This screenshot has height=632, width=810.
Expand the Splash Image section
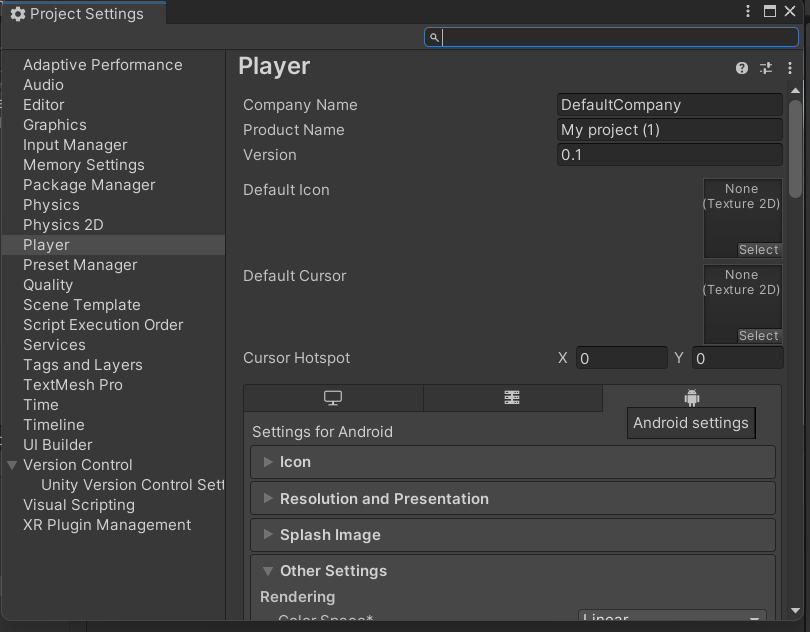point(513,535)
